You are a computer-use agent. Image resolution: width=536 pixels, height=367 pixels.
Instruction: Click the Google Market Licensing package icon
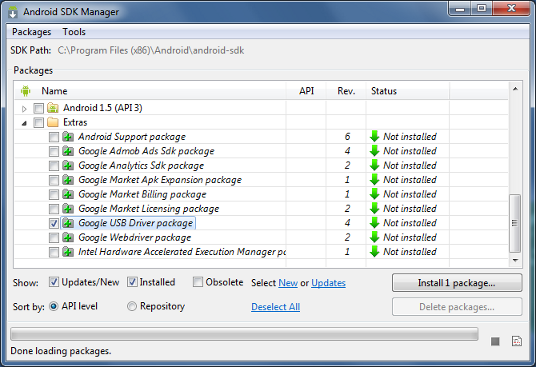68,208
